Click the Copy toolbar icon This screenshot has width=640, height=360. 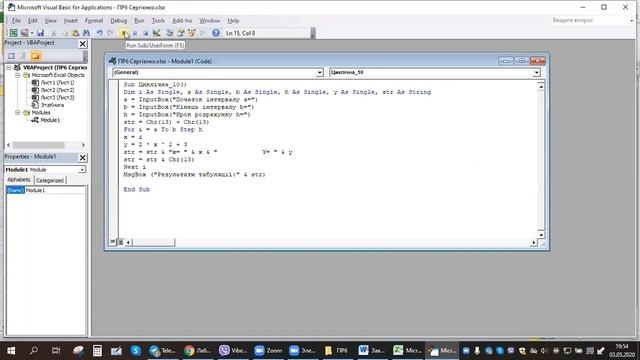(64, 33)
